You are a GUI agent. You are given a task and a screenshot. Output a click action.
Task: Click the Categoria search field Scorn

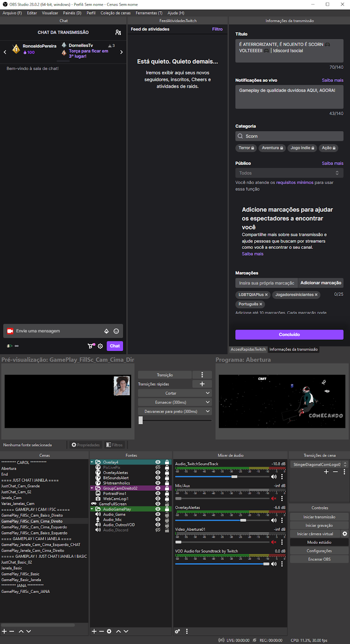(289, 136)
